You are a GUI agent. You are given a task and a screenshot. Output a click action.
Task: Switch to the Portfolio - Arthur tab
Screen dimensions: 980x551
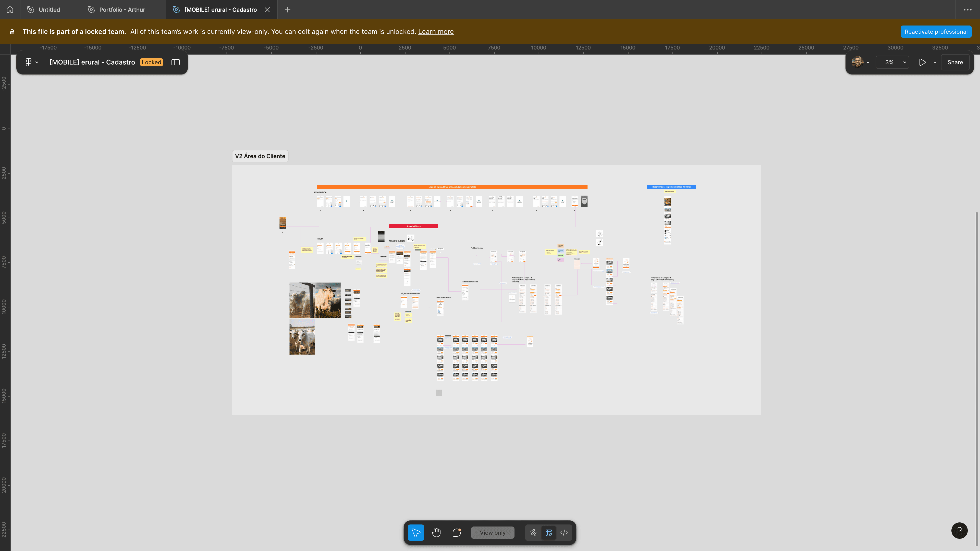(x=122, y=9)
